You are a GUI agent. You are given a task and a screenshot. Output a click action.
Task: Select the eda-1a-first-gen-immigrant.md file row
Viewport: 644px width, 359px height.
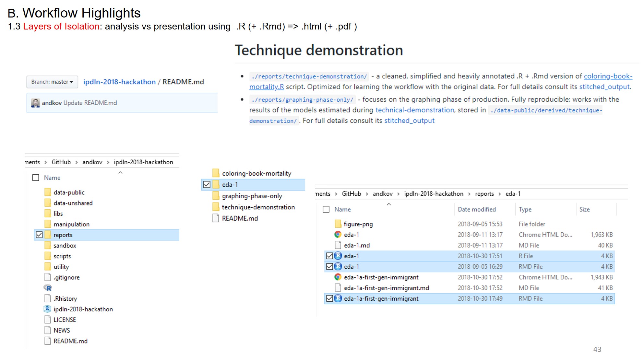pos(386,288)
